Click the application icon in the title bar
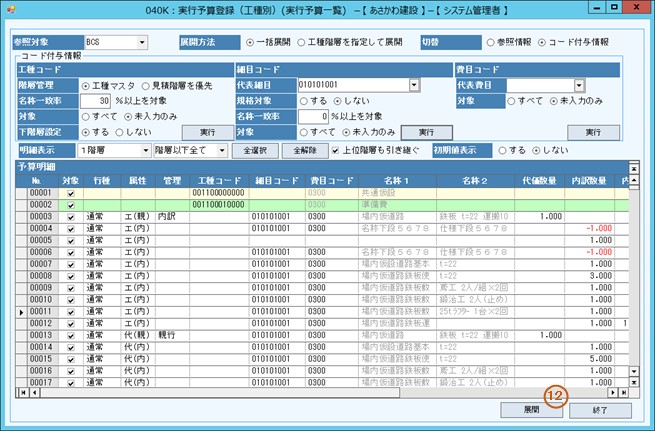 [11, 10]
